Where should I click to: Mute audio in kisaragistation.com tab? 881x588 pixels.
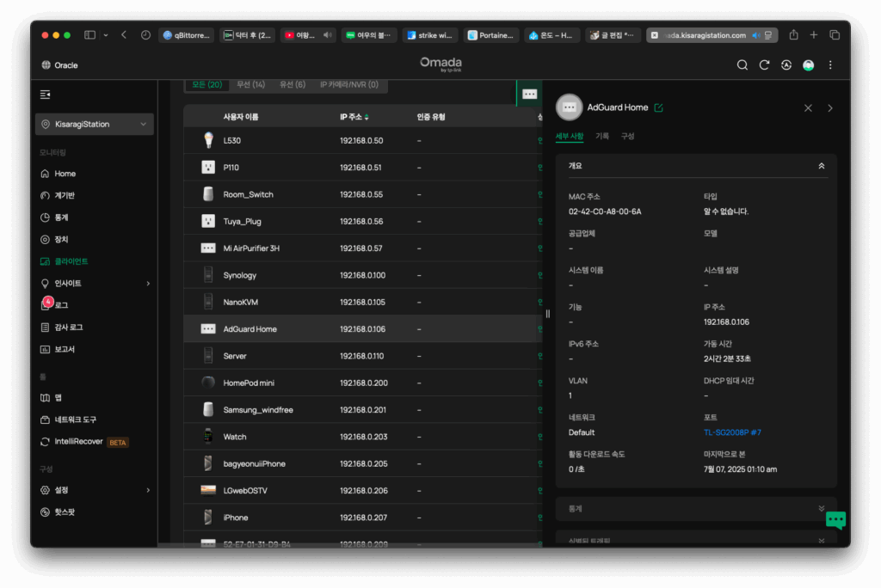[755, 35]
